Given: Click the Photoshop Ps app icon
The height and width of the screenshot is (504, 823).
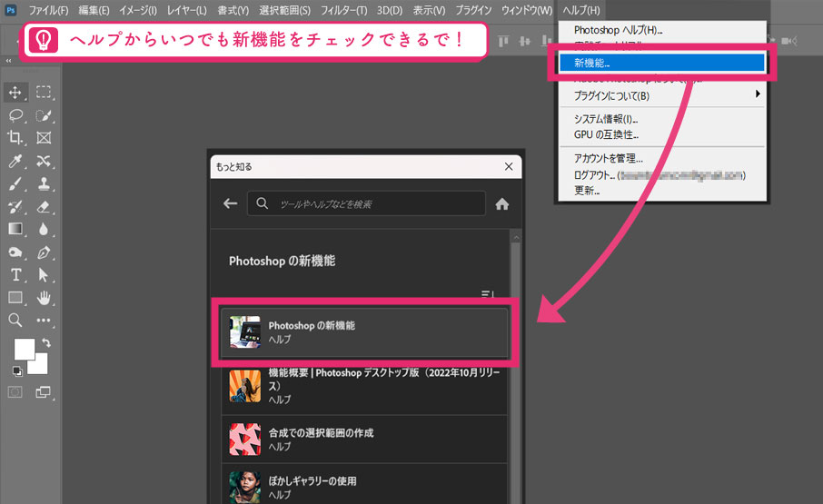Looking at the screenshot, I should 11,10.
